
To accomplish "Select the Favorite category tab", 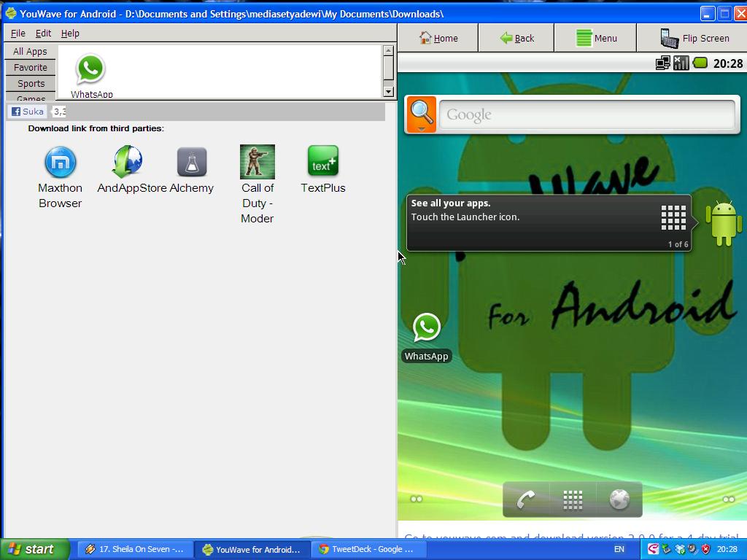I will coord(31,68).
